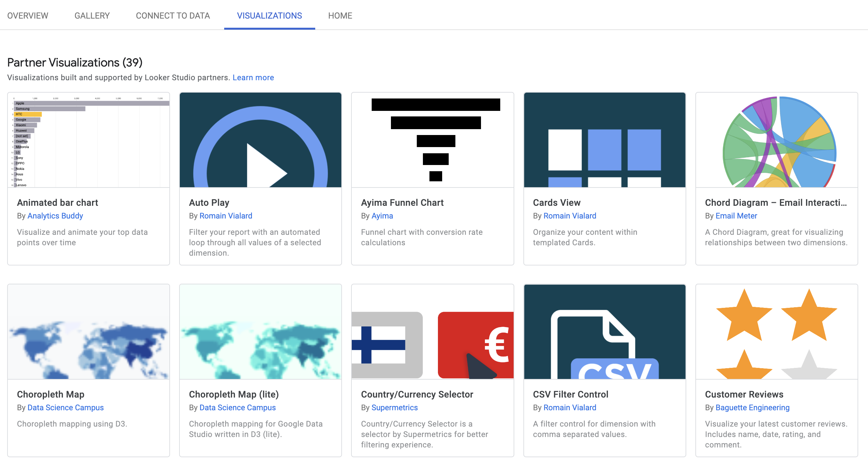The width and height of the screenshot is (868, 467).
Task: Open Choropleth Map (lite) teal map thumbnail
Action: (260, 332)
